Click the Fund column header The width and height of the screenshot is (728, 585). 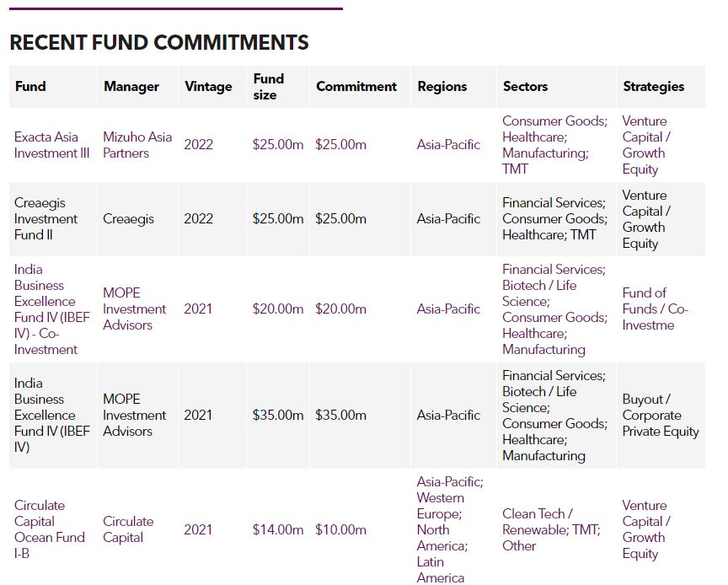click(30, 86)
